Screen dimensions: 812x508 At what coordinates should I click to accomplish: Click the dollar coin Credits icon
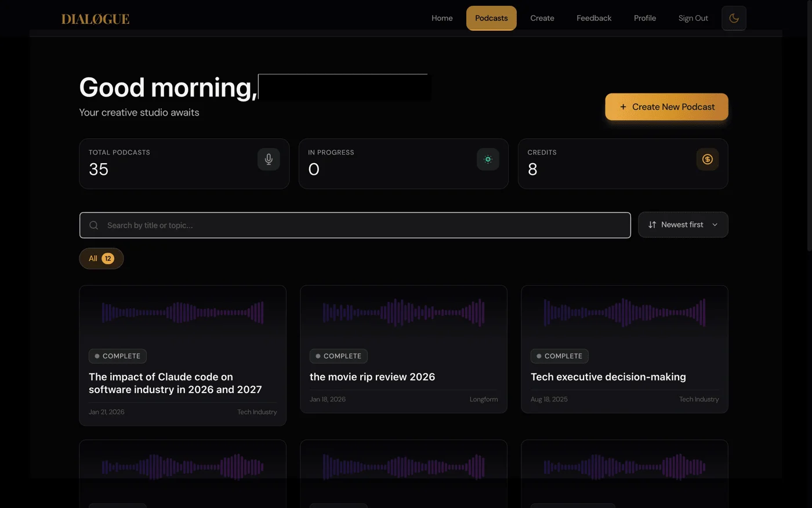pyautogui.click(x=707, y=159)
